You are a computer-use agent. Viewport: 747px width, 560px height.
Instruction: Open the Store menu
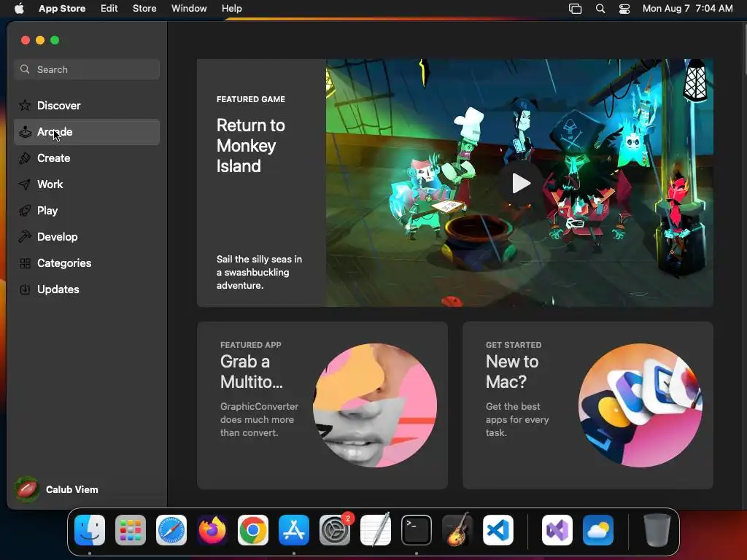click(x=144, y=9)
